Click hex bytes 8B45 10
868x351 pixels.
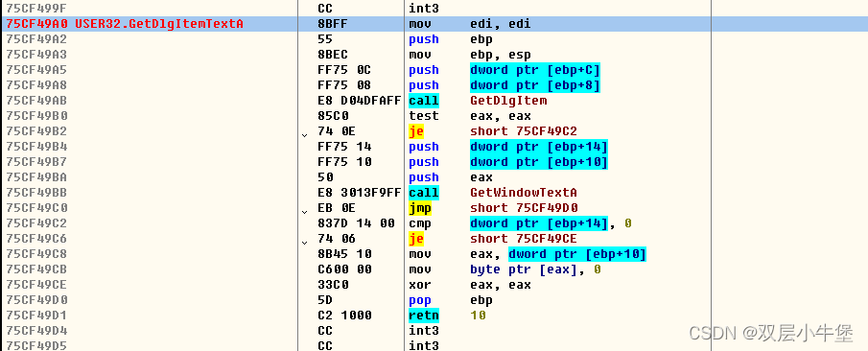(344, 254)
